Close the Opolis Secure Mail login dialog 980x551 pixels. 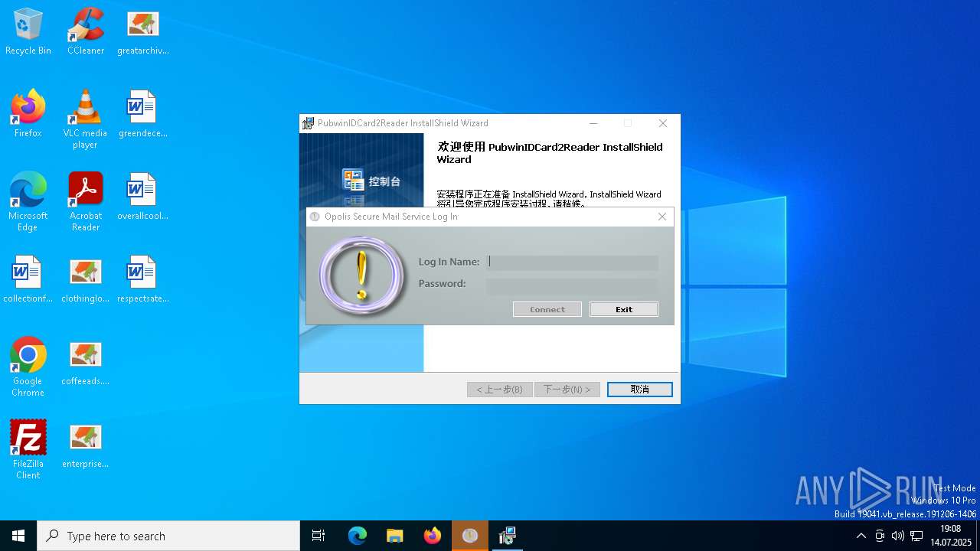pos(662,217)
